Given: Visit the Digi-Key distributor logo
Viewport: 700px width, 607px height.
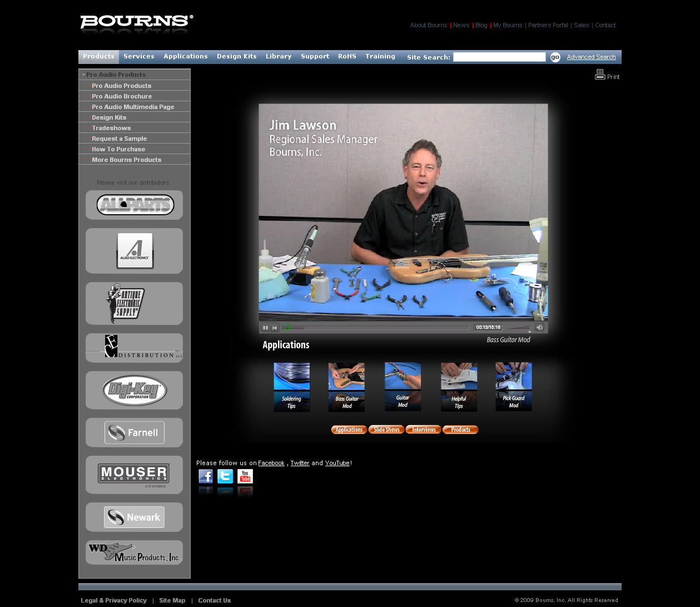Looking at the screenshot, I should pyautogui.click(x=135, y=391).
